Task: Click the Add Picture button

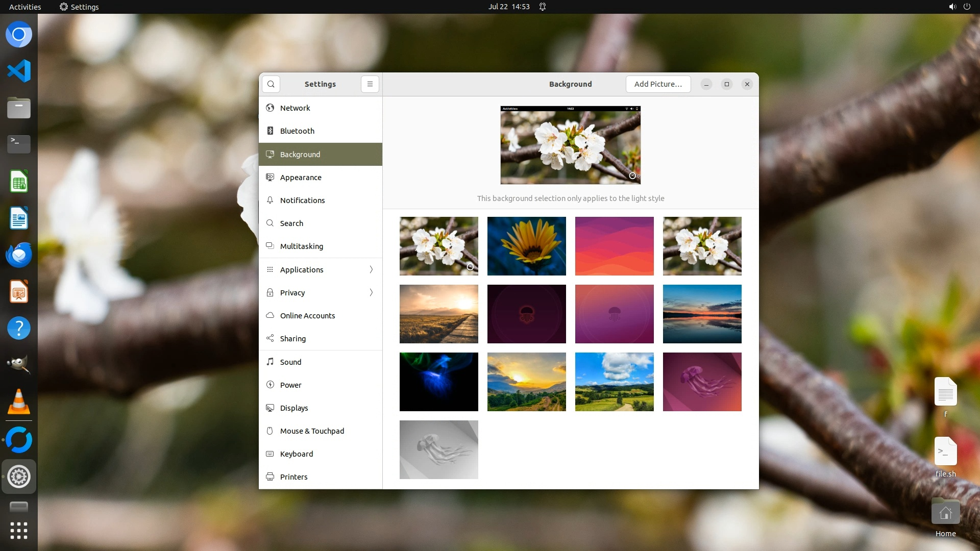Action: click(x=658, y=84)
